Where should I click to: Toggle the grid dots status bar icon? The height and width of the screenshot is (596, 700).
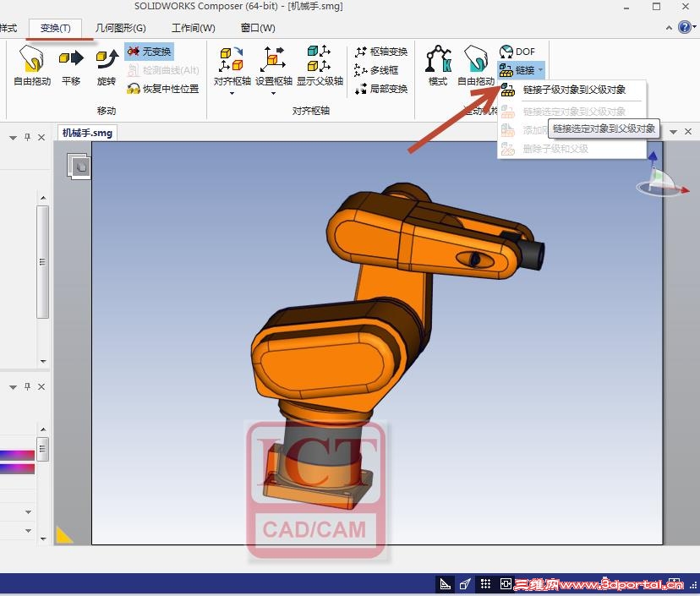[x=485, y=584]
